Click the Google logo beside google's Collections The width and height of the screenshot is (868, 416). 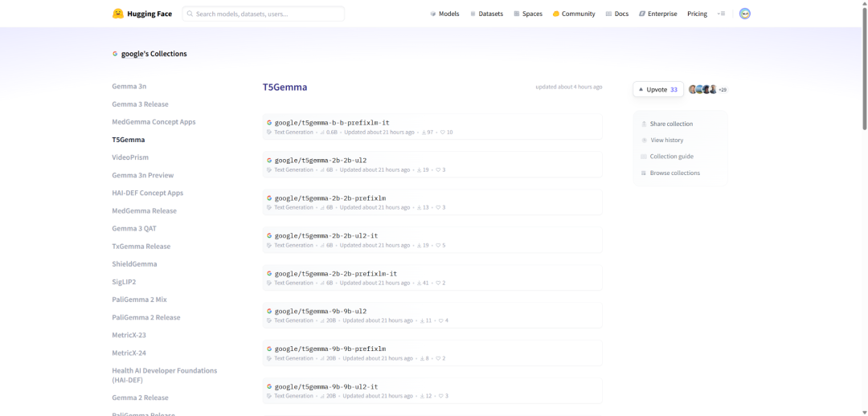tap(115, 54)
